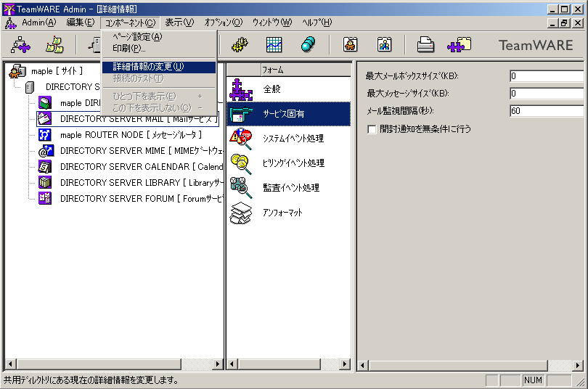The image size is (588, 389).
Task: Select the ビリングイベント処理 form icon
Action: point(241,163)
